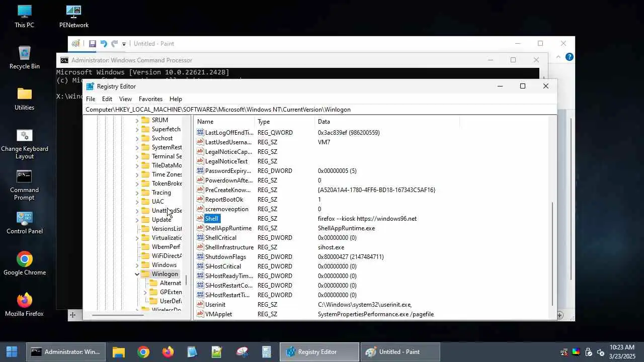Expand the Superfetch tree node
The image size is (644, 362).
137,129
